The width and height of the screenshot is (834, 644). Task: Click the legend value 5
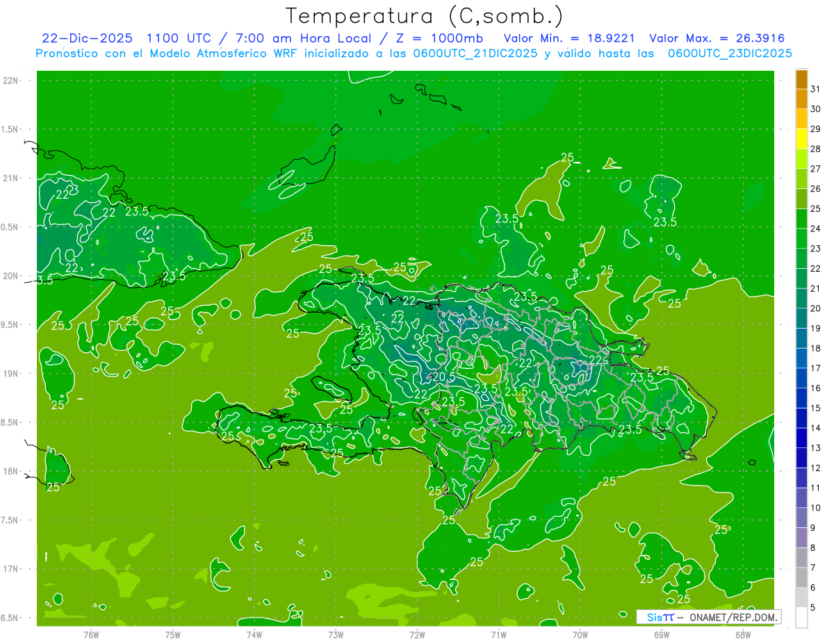813,607
